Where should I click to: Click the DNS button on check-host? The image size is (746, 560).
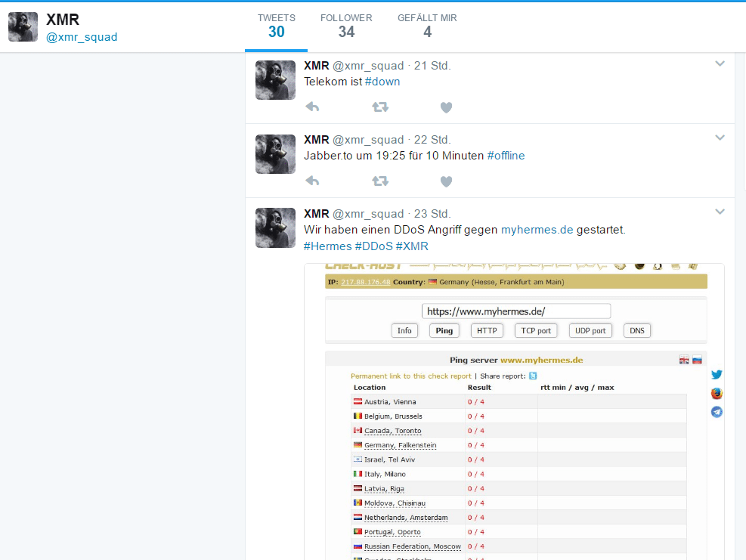(637, 331)
